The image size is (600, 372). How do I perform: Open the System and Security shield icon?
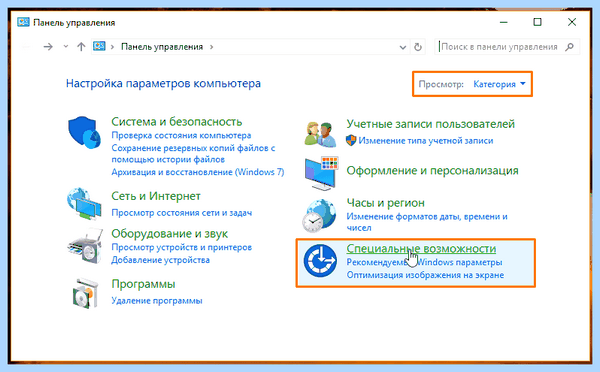coord(84,132)
